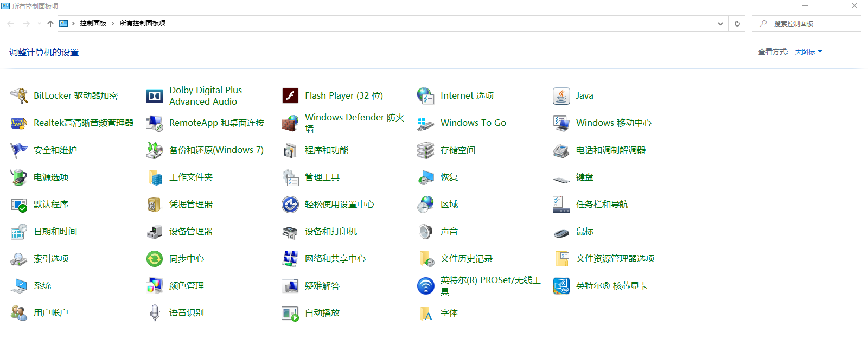868x338 pixels.
Task: Open 索引选项 magnifier icon
Action: (19, 259)
